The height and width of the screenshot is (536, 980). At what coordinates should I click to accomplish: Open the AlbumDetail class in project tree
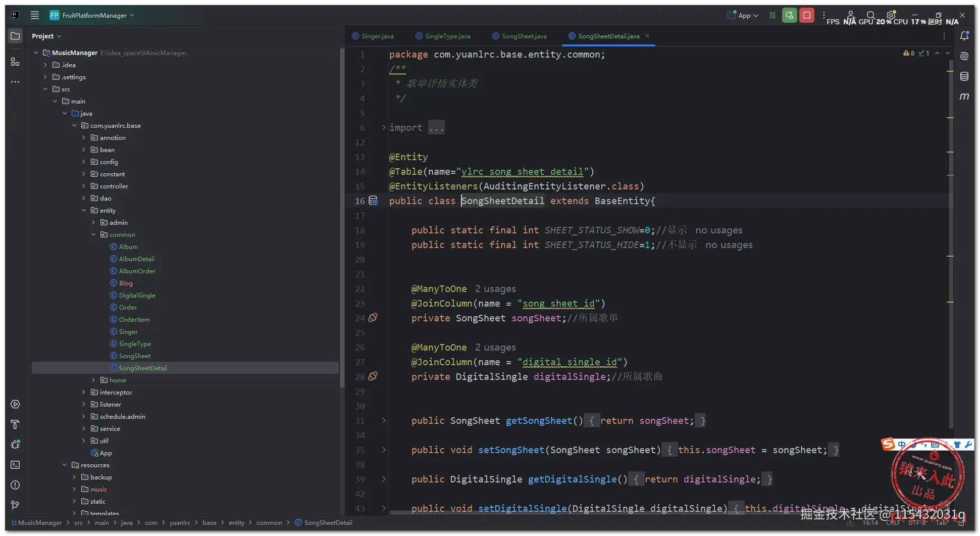[132, 259]
